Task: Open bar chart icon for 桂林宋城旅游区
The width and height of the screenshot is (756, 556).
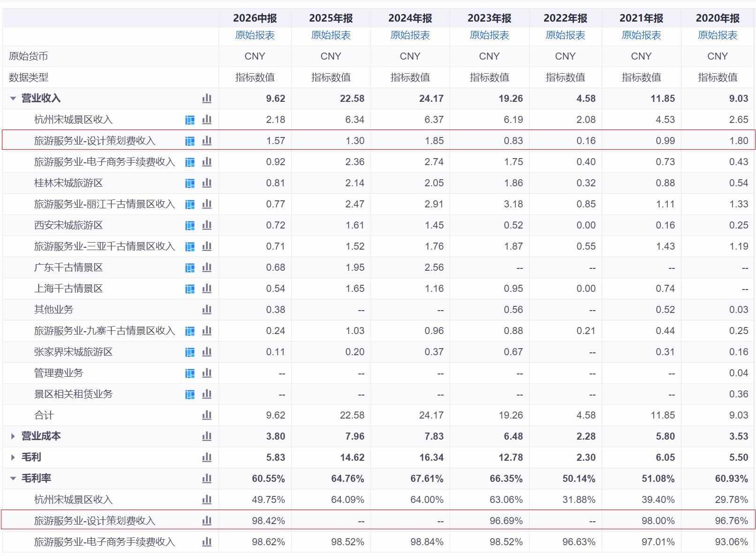Action: [207, 183]
